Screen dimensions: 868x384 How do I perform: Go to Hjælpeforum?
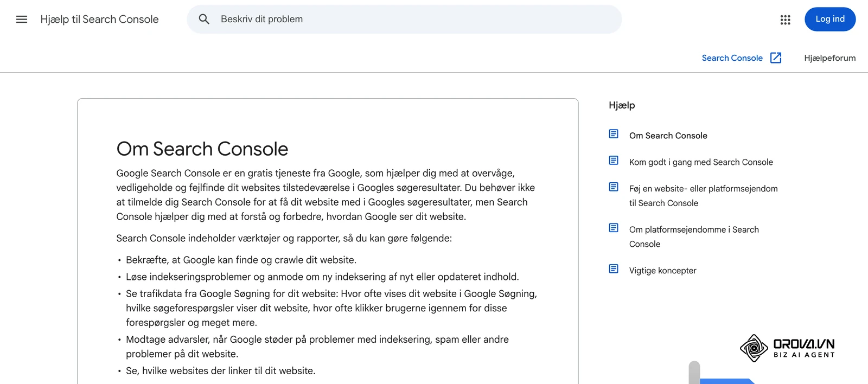(x=829, y=58)
